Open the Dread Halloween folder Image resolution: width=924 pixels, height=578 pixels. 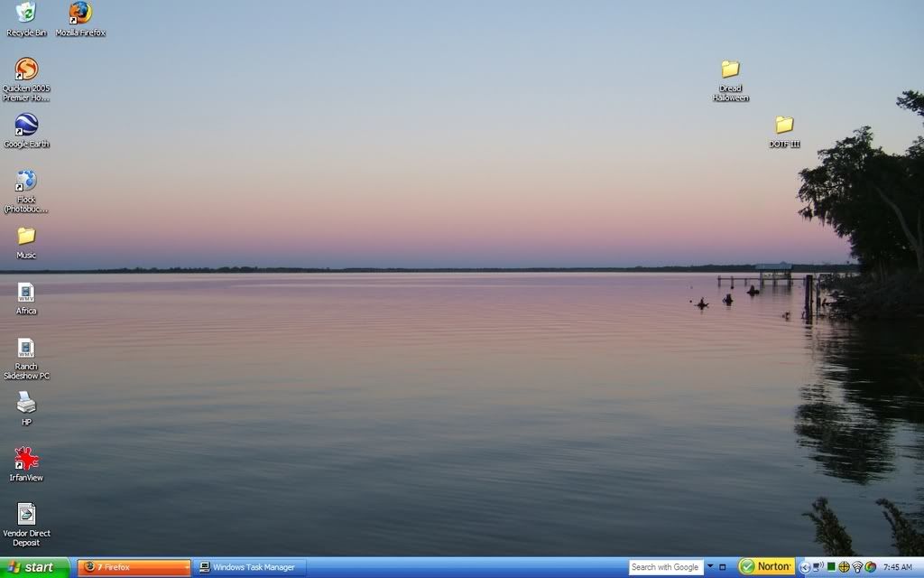(730, 68)
